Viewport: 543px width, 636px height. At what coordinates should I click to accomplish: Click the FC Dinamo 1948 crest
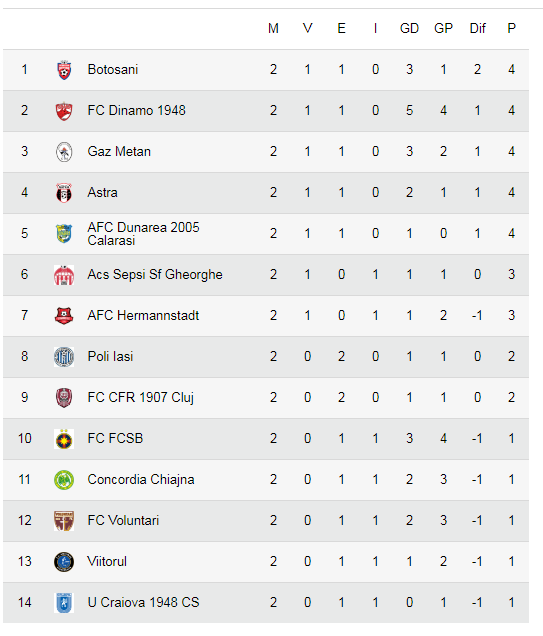click(x=64, y=111)
